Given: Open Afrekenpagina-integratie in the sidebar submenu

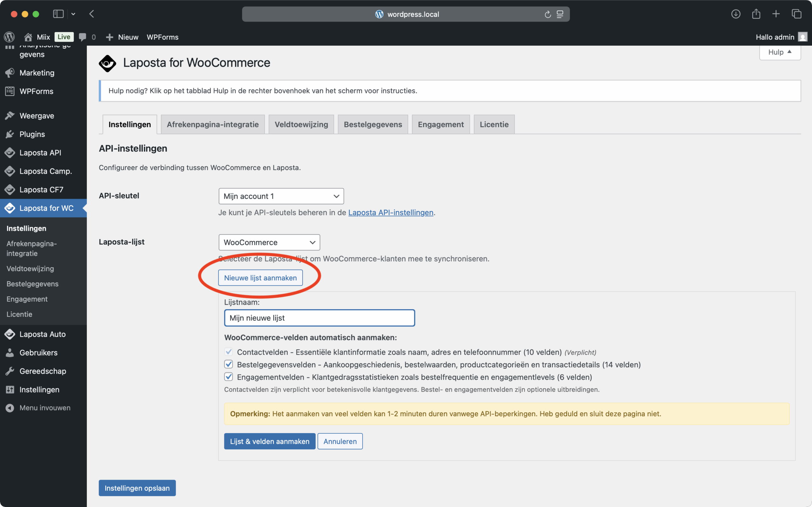Looking at the screenshot, I should [x=31, y=249].
